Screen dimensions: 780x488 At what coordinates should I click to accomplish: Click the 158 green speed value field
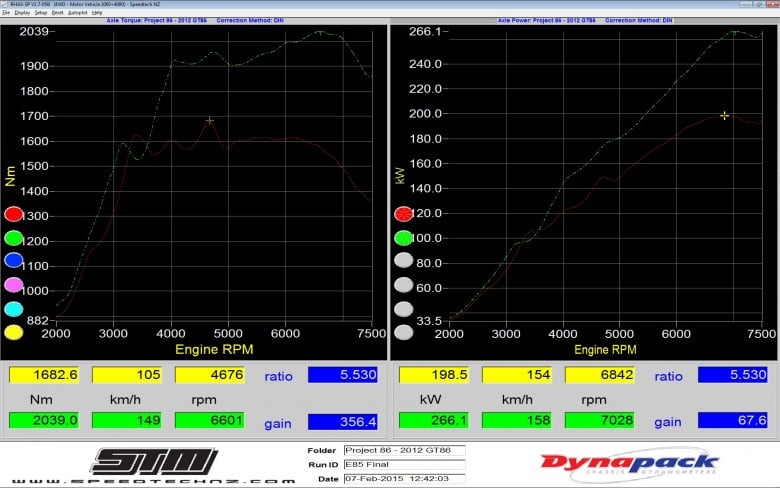pyautogui.click(x=517, y=420)
